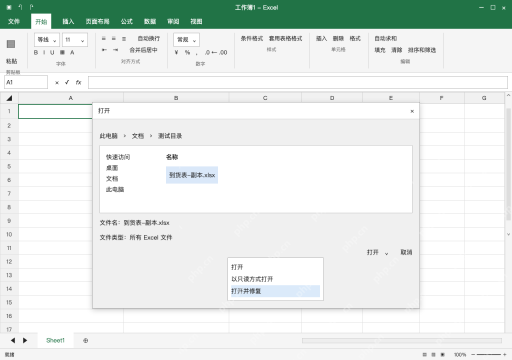Screen dimensions: 512x360
Task: Apply percent % number format
Action: (x=187, y=52)
